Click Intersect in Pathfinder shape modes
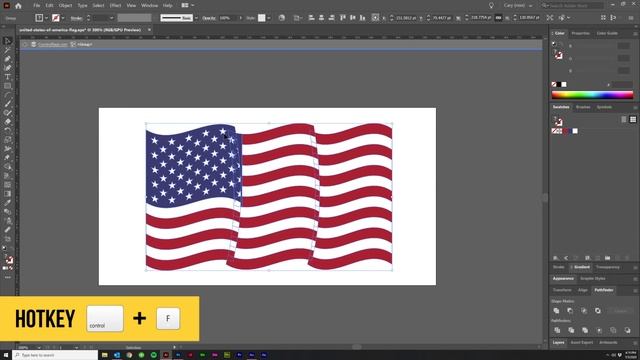640x360 pixels. tap(584, 311)
